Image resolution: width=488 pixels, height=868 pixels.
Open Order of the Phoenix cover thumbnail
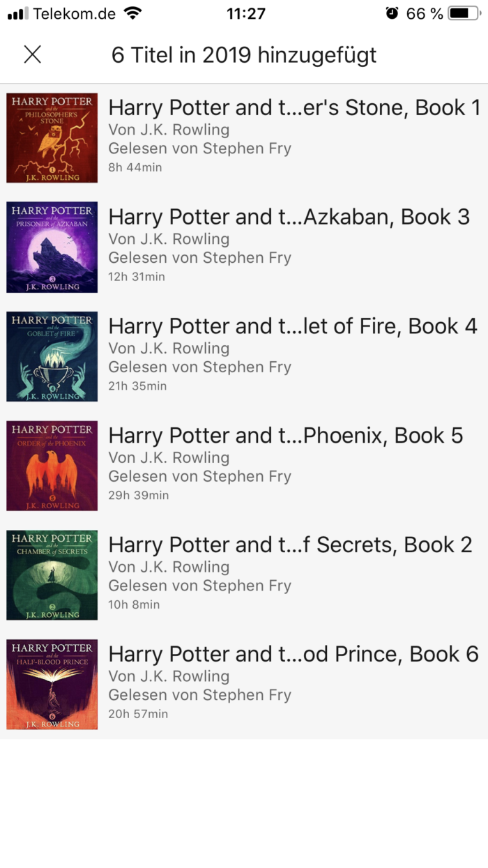point(52,466)
